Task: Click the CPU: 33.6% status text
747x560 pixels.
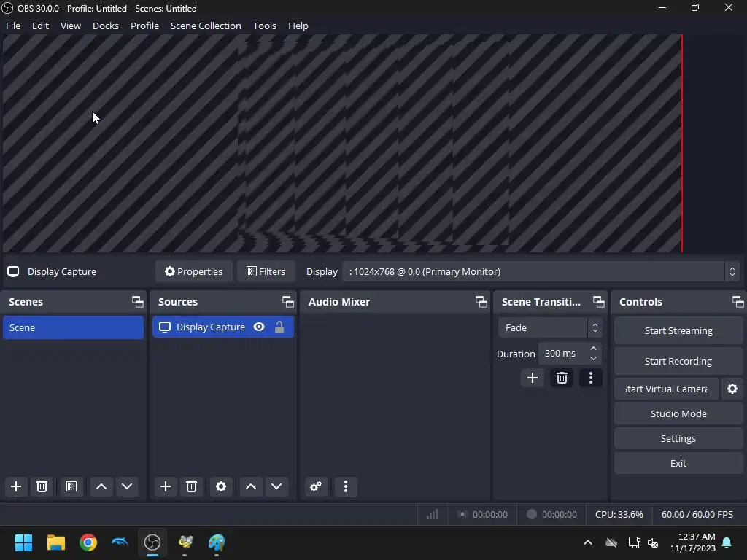Action: click(x=619, y=514)
